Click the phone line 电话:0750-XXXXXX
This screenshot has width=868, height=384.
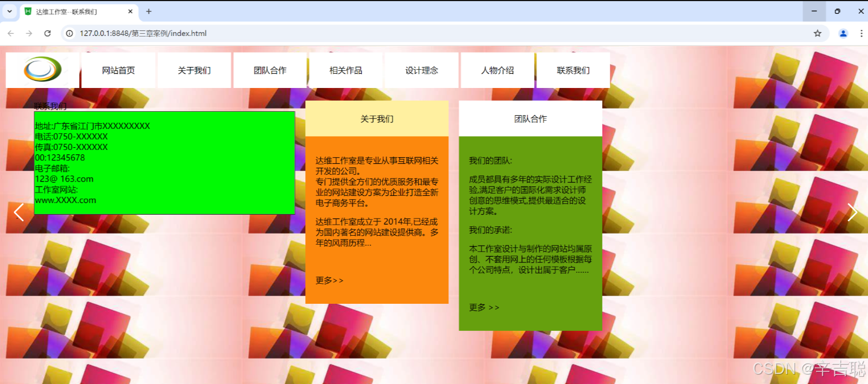(x=71, y=137)
